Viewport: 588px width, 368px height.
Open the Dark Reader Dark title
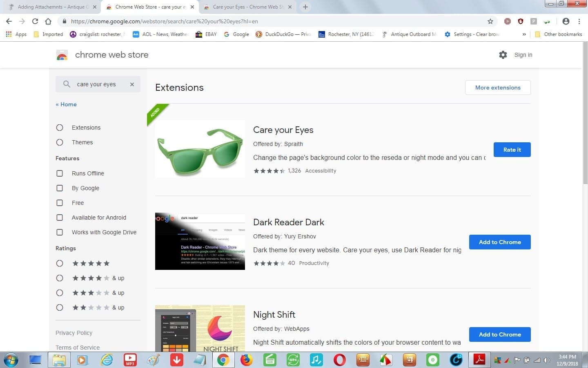click(x=288, y=222)
